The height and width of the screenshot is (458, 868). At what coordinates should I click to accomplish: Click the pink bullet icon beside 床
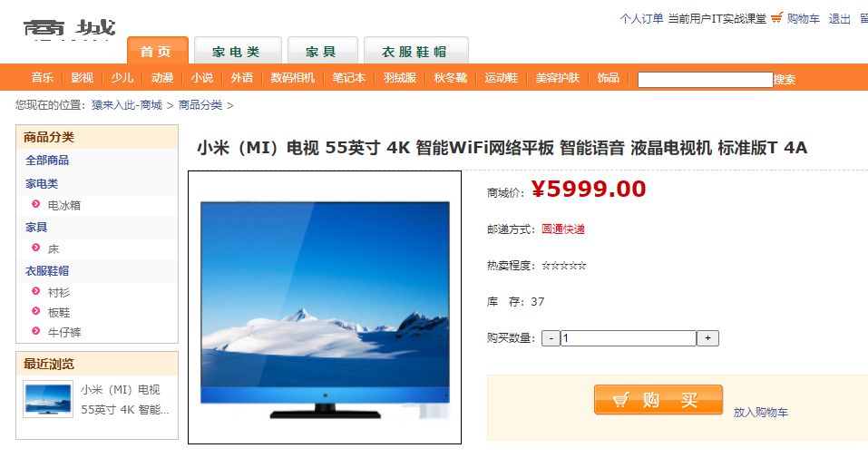point(36,248)
